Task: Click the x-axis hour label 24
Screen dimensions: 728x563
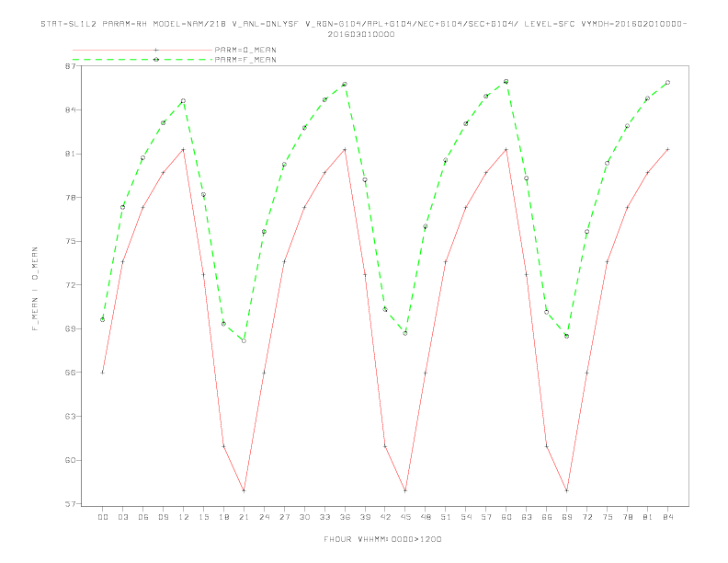Action: pos(264,517)
